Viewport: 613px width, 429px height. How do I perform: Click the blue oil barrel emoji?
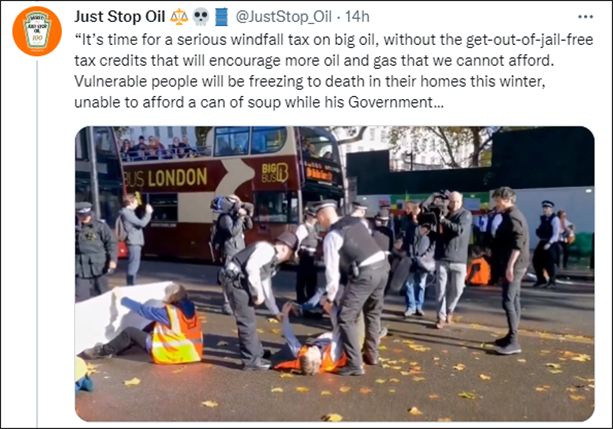(x=221, y=17)
